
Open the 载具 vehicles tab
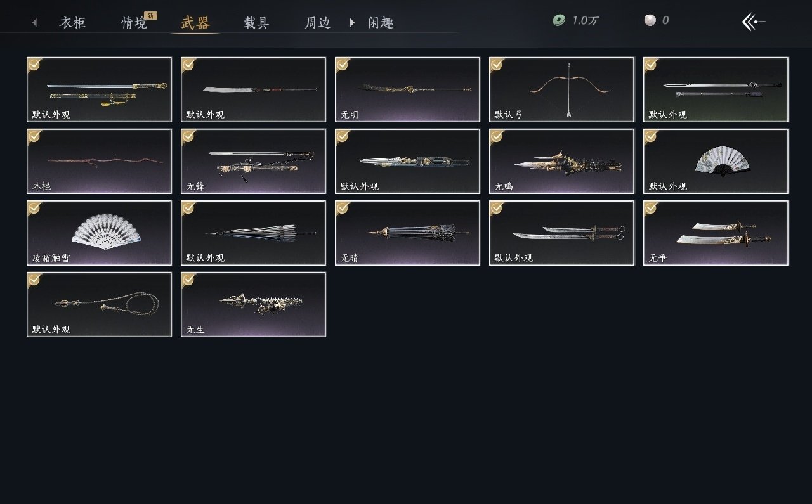[256, 23]
